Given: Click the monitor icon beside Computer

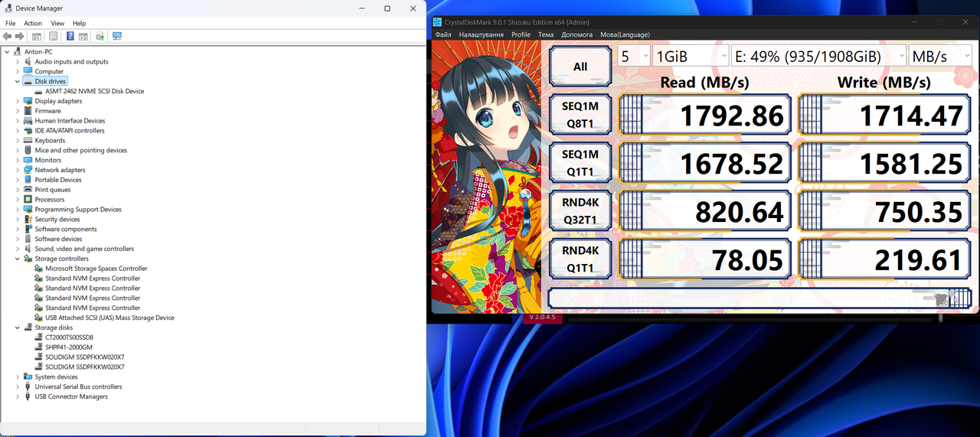Looking at the screenshot, I should tap(28, 71).
